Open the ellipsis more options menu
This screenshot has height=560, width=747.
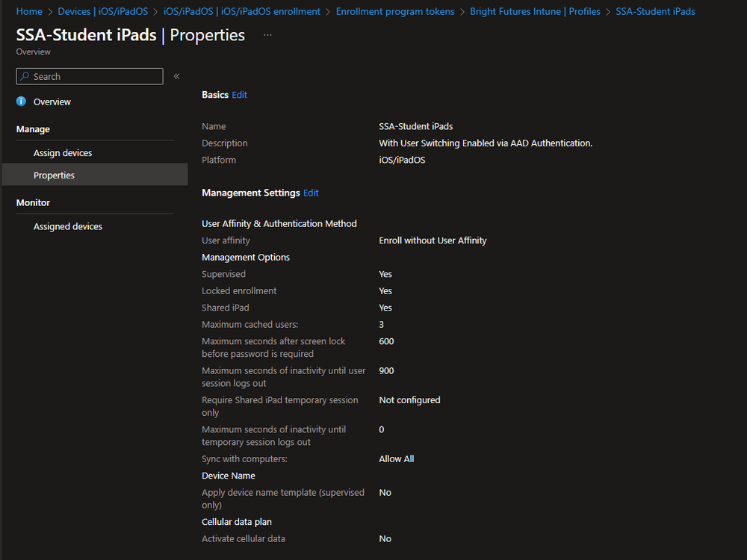pos(267,35)
